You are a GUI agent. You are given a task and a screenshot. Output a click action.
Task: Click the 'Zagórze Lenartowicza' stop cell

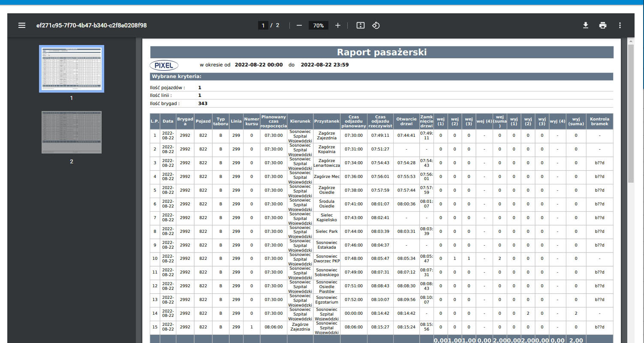(x=327, y=163)
